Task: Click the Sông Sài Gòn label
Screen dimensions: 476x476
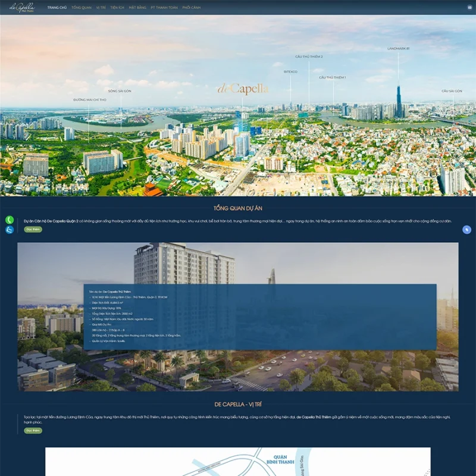Action: pos(120,91)
